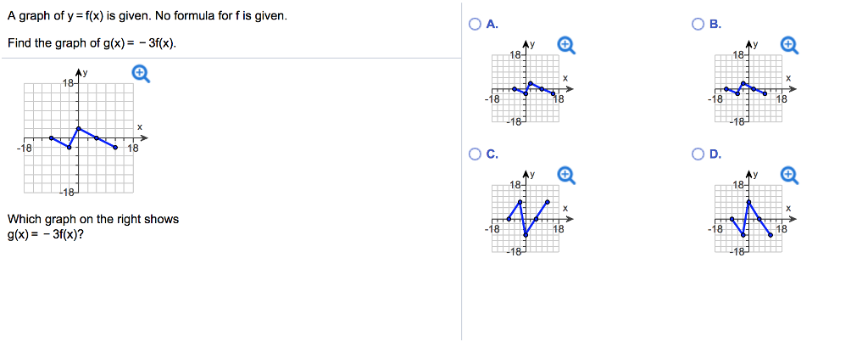
Task: Open the enlarge icon beside graph B
Action: [790, 46]
